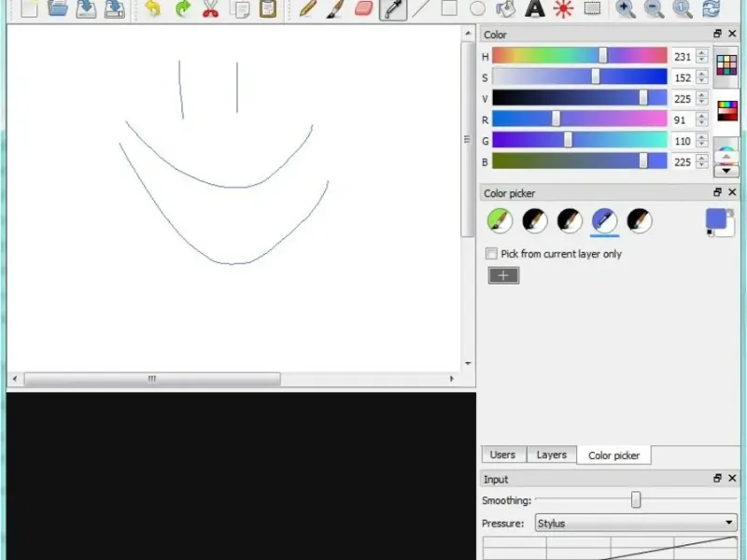Click the Undo arrow icon
The width and height of the screenshot is (747, 560).
click(x=152, y=8)
